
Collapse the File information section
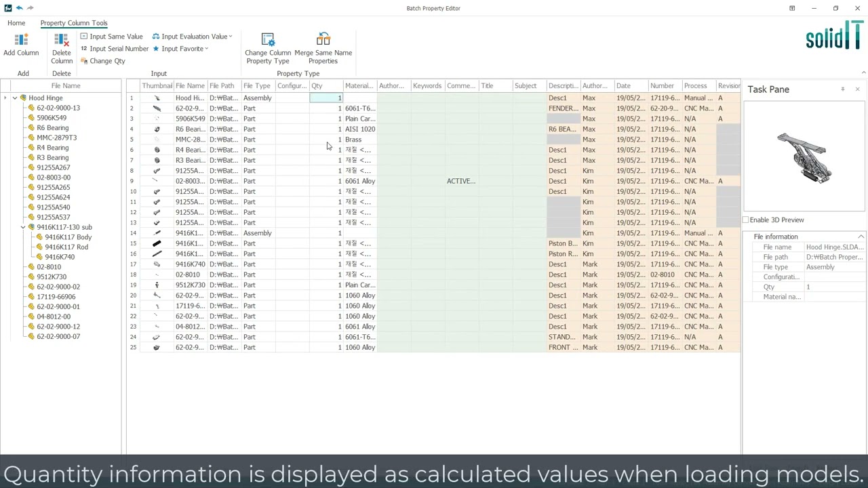pos(861,237)
